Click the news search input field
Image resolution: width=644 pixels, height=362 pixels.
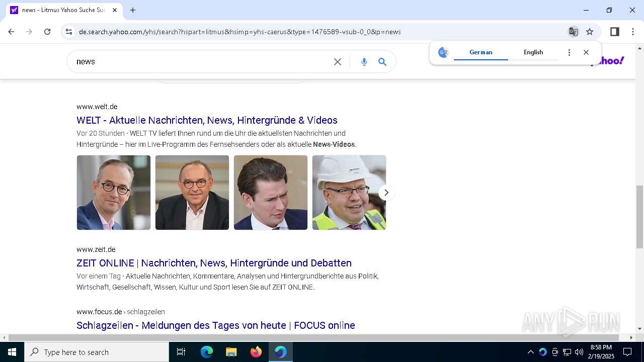(201, 62)
